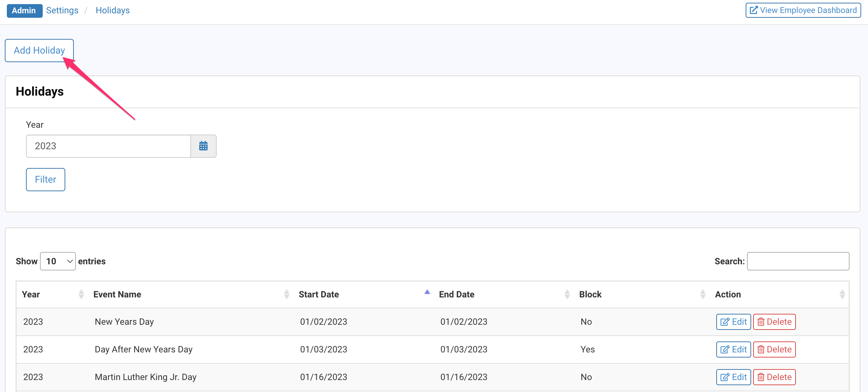Delete Martin Luther King Jr. Day

774,377
